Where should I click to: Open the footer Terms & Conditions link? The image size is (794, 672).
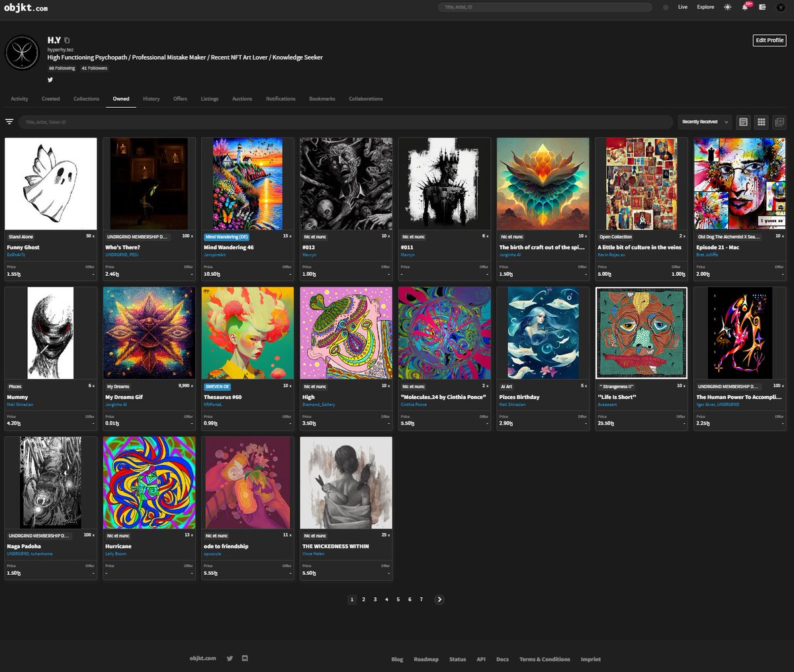click(545, 659)
